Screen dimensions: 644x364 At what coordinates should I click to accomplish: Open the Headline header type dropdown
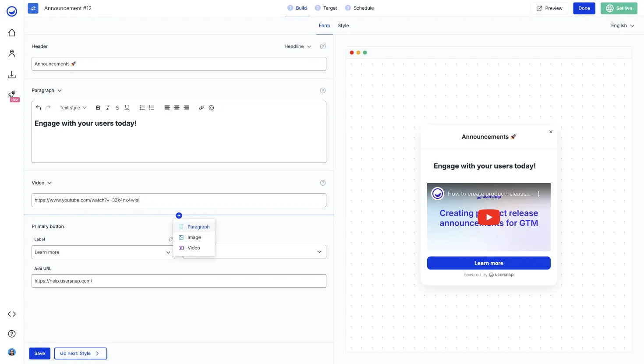click(298, 46)
